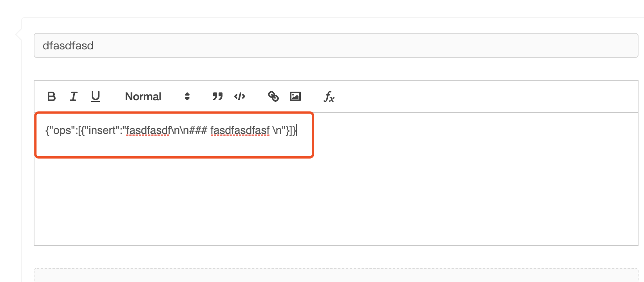This screenshot has height=282, width=644.
Task: Click the blank toolbar area right of fx
Action: [x=486, y=96]
